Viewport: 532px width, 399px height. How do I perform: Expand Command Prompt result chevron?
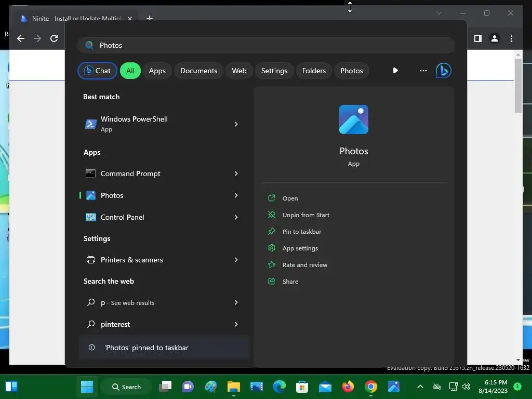point(236,174)
